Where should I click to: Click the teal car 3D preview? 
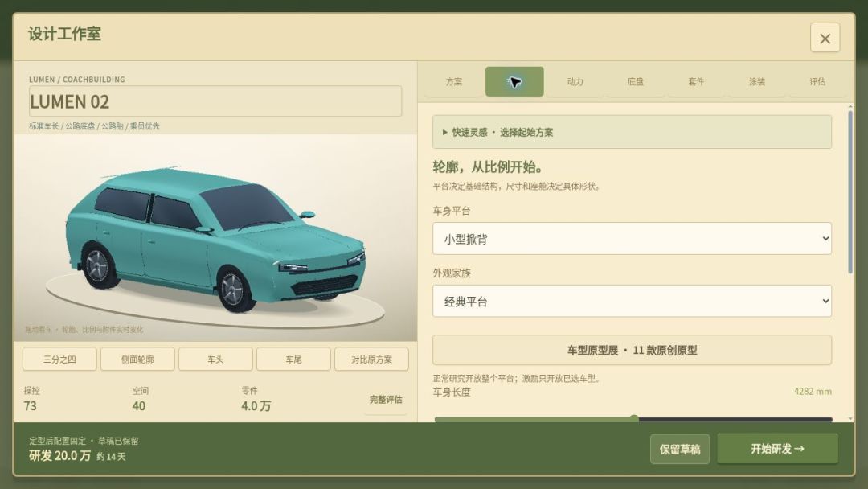pyautogui.click(x=216, y=238)
